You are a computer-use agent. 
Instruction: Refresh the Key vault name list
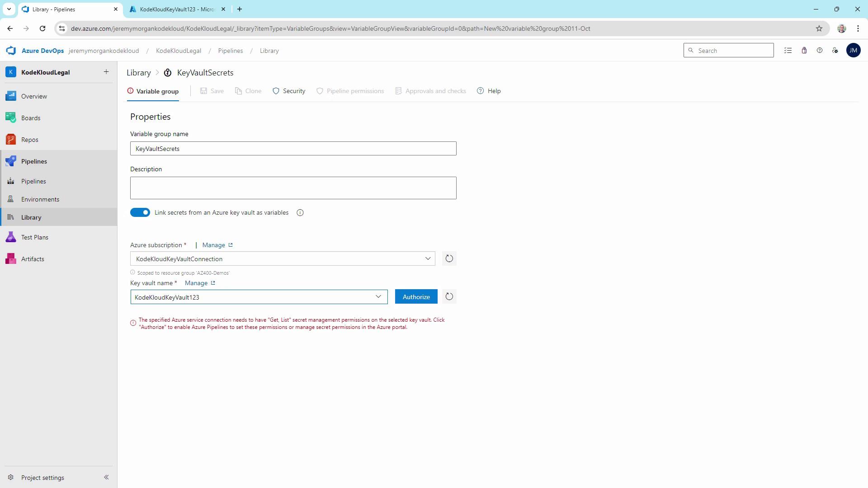coord(449,297)
